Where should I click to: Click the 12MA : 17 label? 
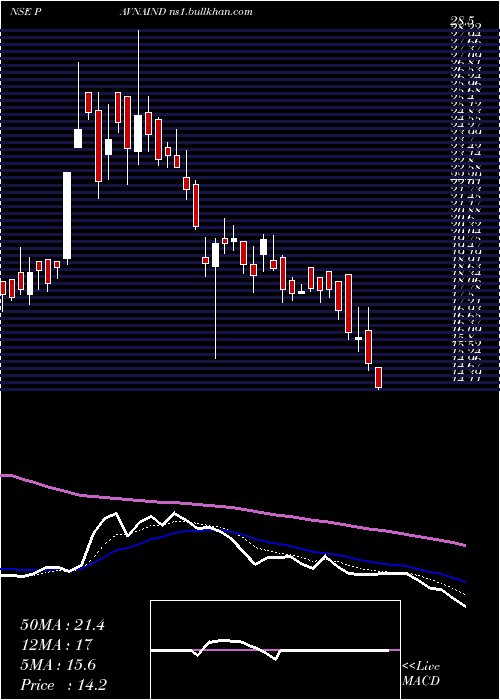point(56,645)
